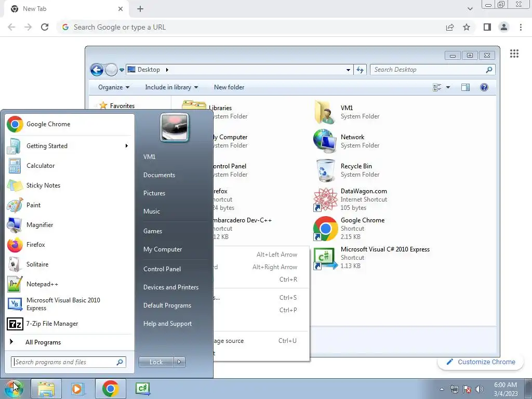Open the Include in library dropdown
This screenshot has height=399, width=532.
(x=171, y=87)
